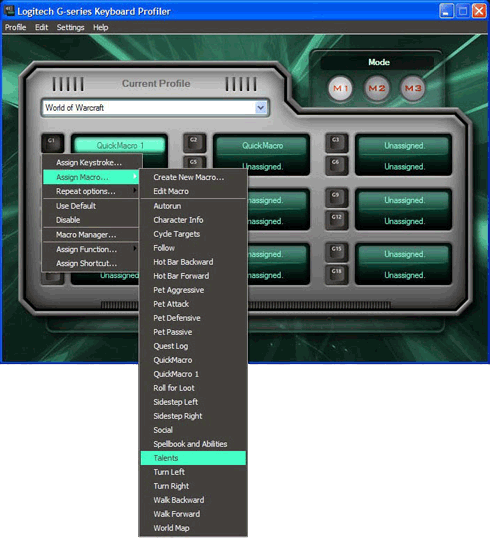Viewport: 490px width, 542px height.
Task: Expand the Assign Function submenu
Action: [91, 249]
